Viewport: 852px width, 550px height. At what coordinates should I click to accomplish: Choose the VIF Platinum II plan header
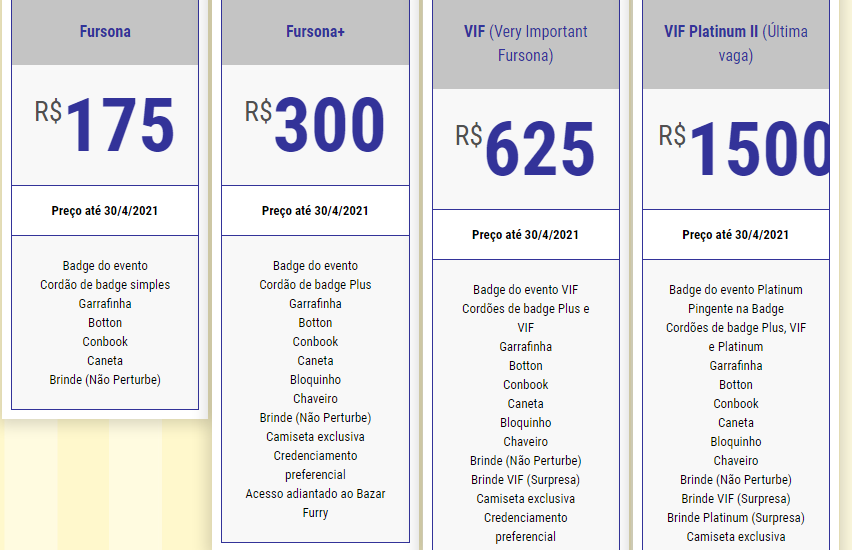tap(736, 43)
